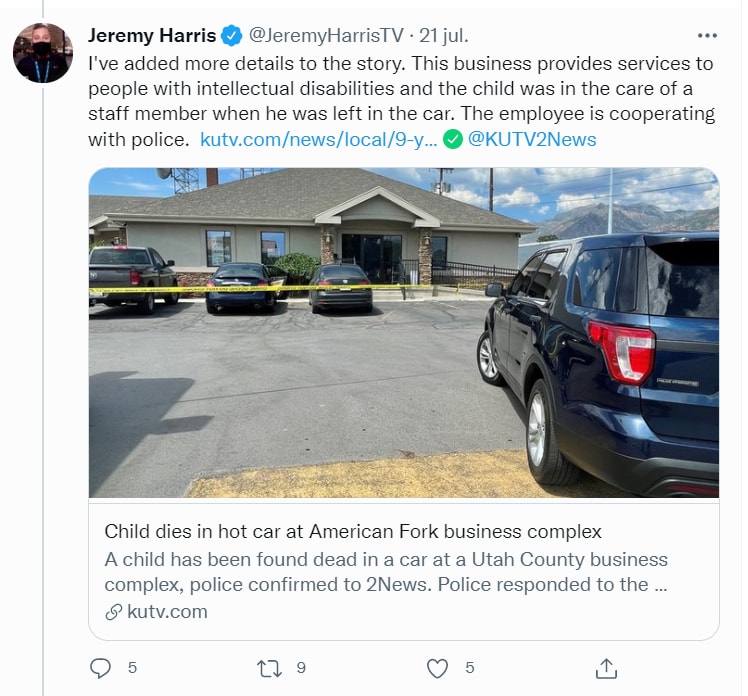Open the @JeremyHarrisTV handle link
This screenshot has width=748, height=696.
[x=325, y=36]
